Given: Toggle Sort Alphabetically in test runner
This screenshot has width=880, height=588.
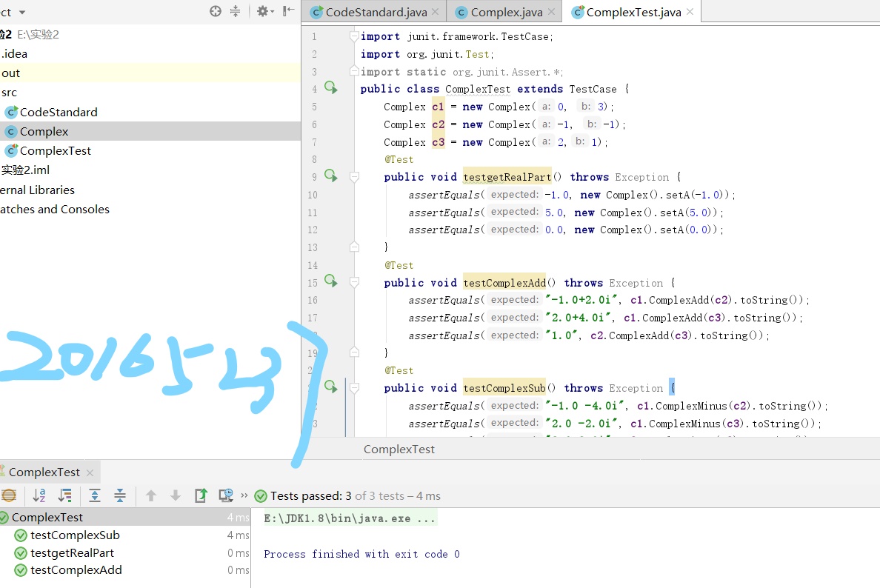Looking at the screenshot, I should coord(39,495).
